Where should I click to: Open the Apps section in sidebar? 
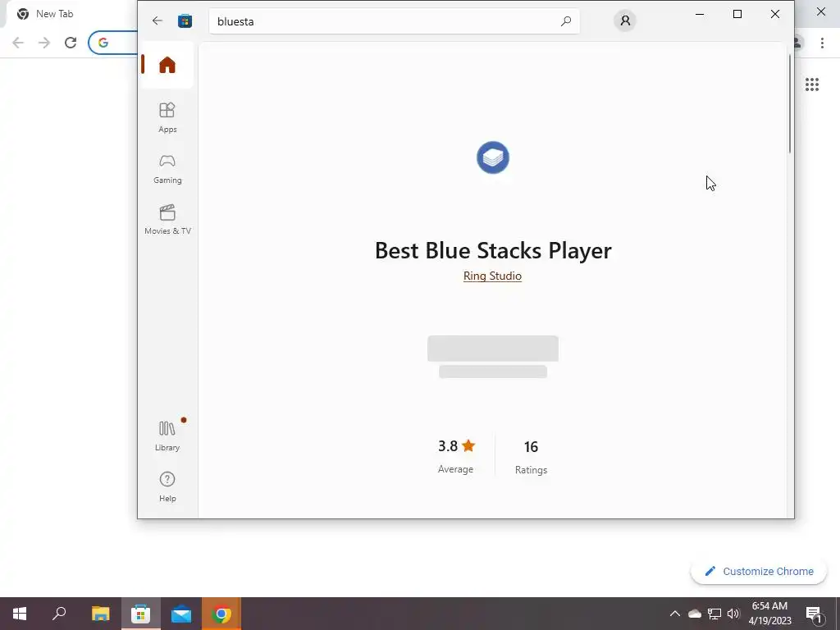point(167,117)
